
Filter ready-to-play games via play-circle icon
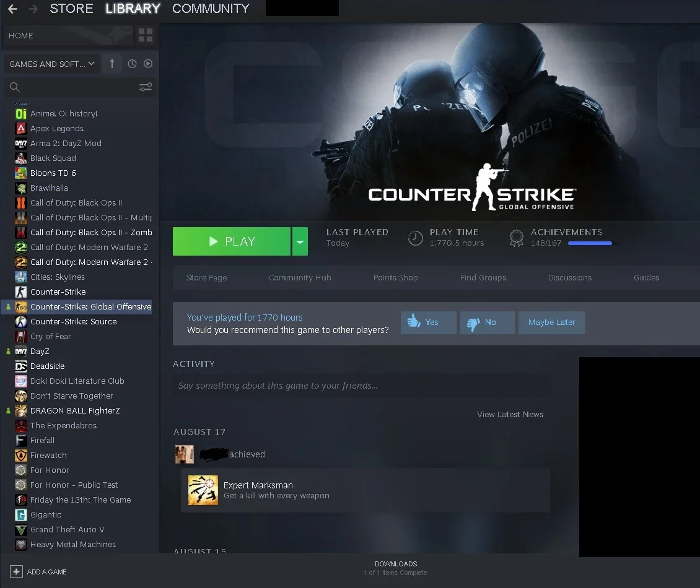(x=148, y=64)
